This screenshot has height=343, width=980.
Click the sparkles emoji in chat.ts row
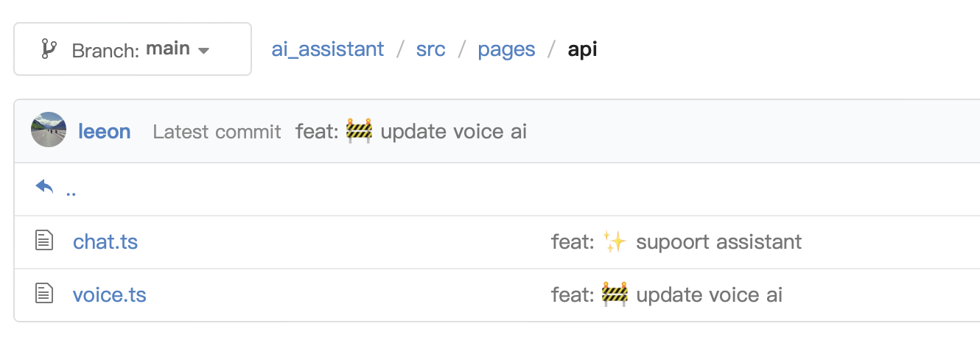pos(615,241)
